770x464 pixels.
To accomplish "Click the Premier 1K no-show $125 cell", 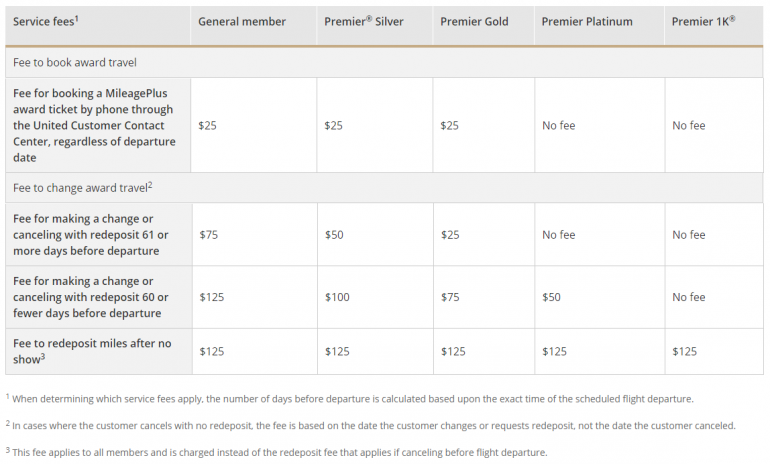I will [684, 352].
